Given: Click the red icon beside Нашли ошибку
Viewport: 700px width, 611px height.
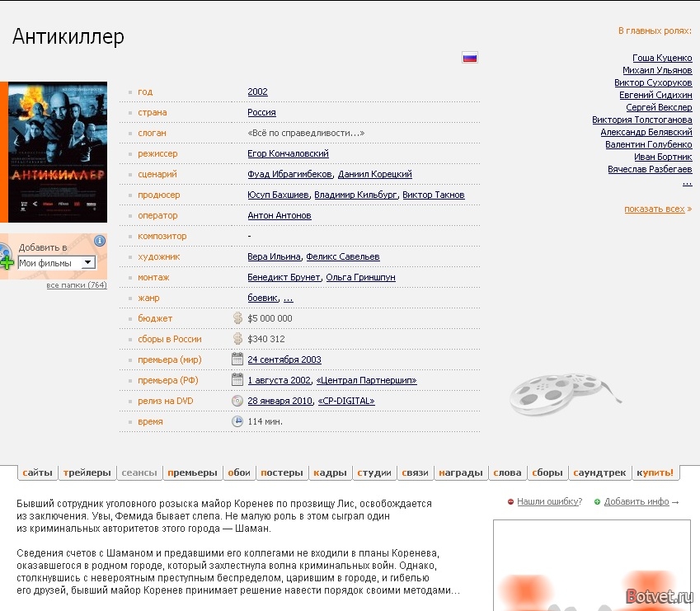Looking at the screenshot, I should pyautogui.click(x=511, y=501).
